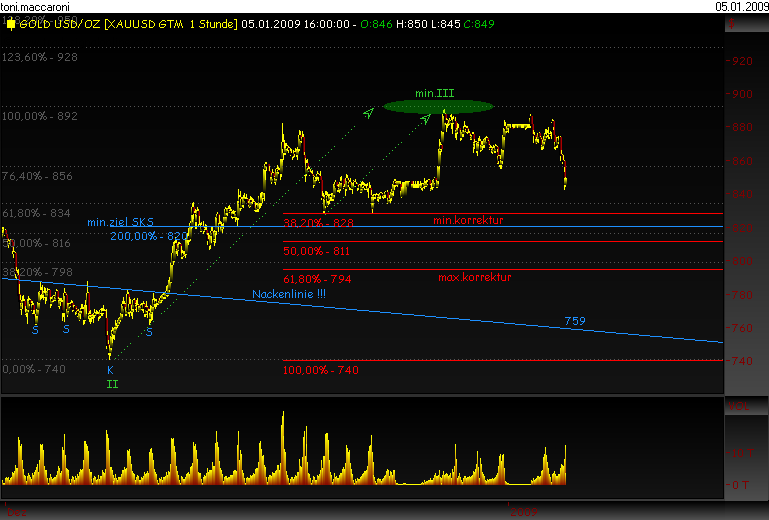Select the green II wave label
This screenshot has width=769, height=520.
(111, 383)
